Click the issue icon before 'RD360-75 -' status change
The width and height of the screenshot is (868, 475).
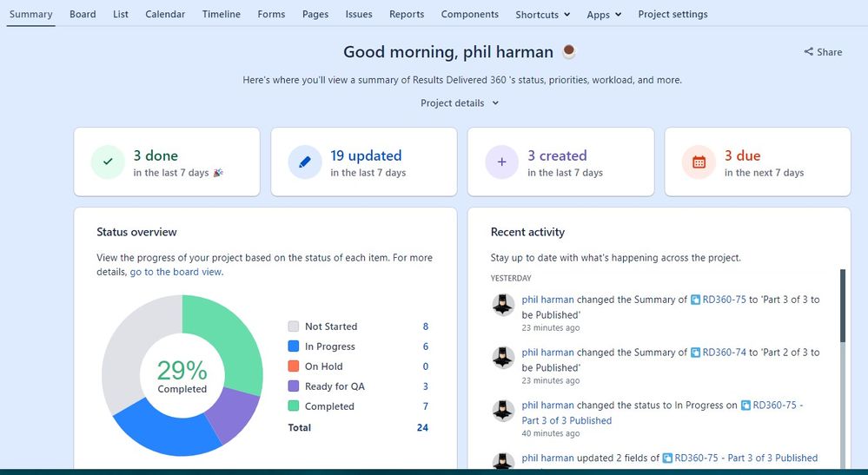(745, 406)
